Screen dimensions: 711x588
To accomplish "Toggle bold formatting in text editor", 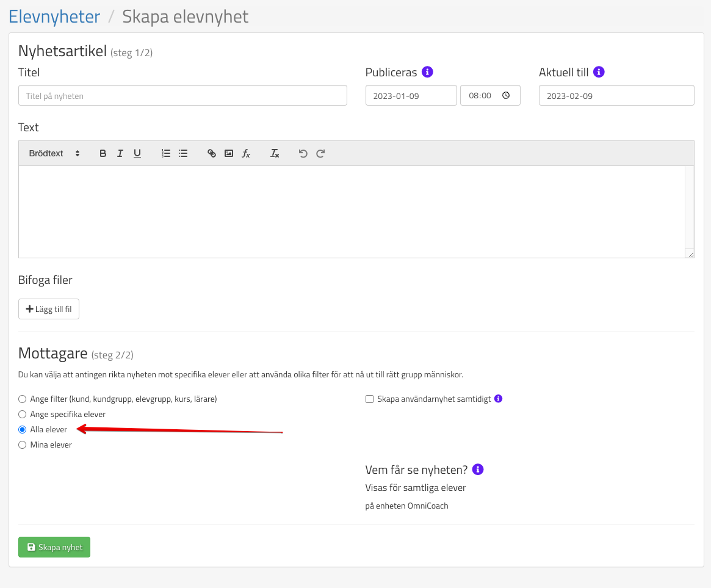I will pyautogui.click(x=103, y=153).
